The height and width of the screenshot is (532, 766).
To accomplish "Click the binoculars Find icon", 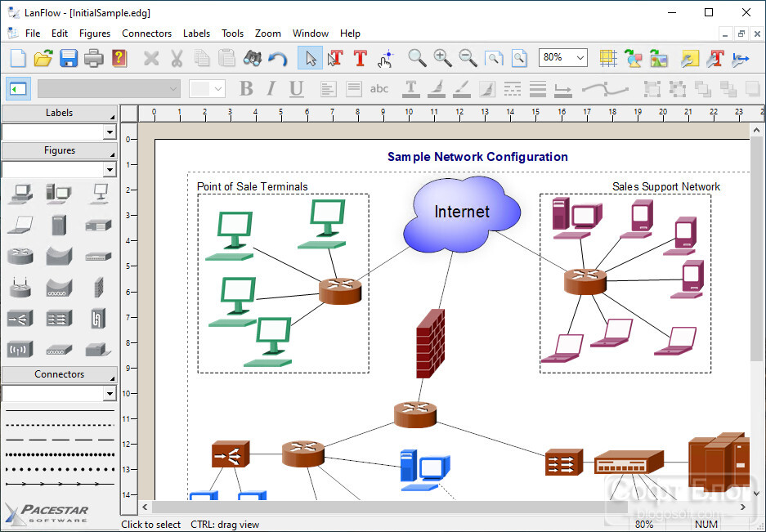I will coord(252,58).
